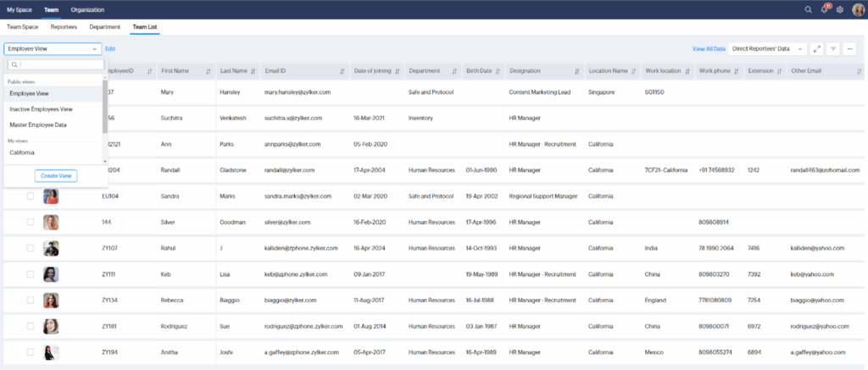Select the checkbox for Rahul J row
The height and width of the screenshot is (370, 868).
click(x=31, y=248)
